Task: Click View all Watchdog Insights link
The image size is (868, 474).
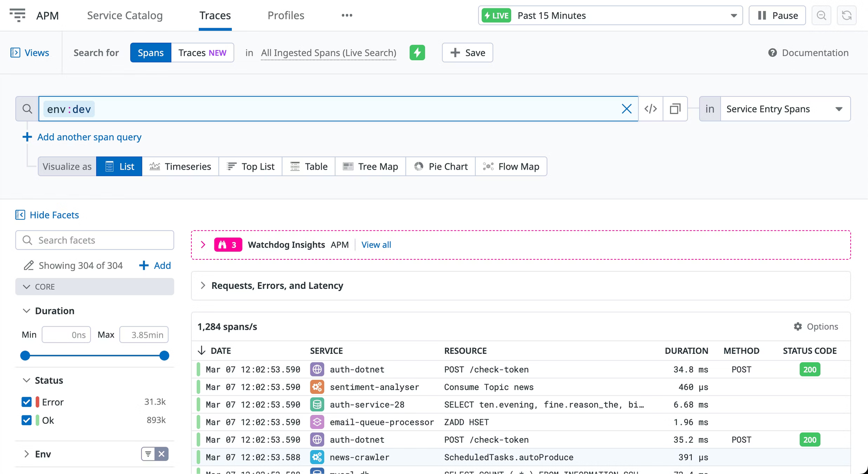Action: 376,245
